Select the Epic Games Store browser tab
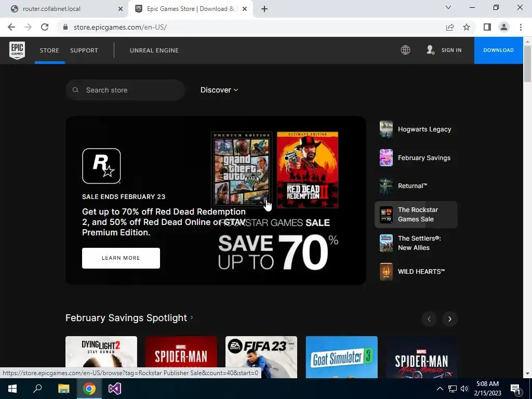This screenshot has width=532, height=399. click(190, 9)
